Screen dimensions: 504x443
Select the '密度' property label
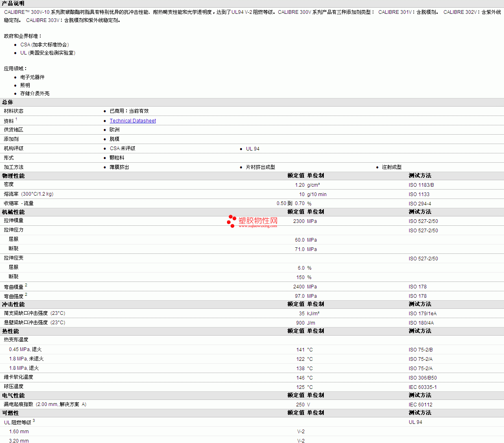point(9,185)
